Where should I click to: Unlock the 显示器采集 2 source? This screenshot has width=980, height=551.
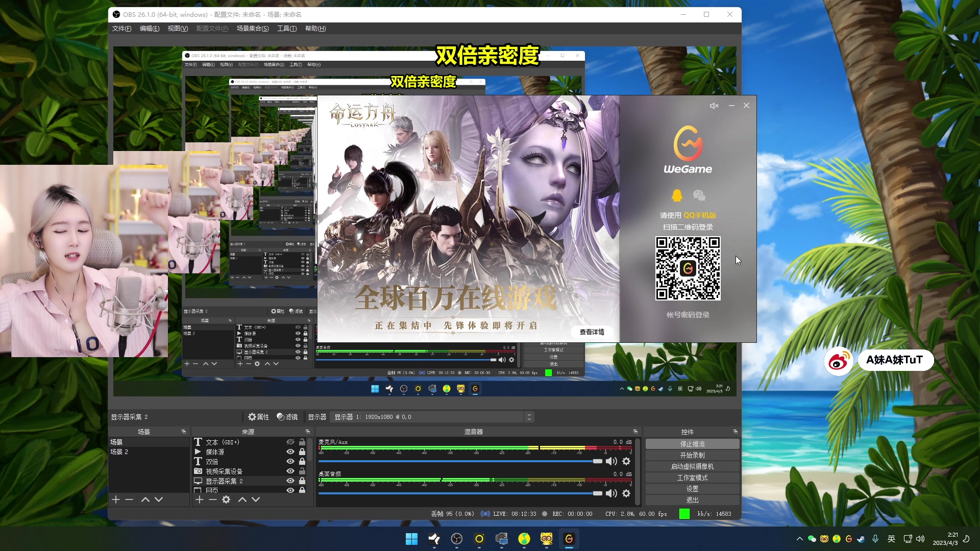tap(302, 481)
